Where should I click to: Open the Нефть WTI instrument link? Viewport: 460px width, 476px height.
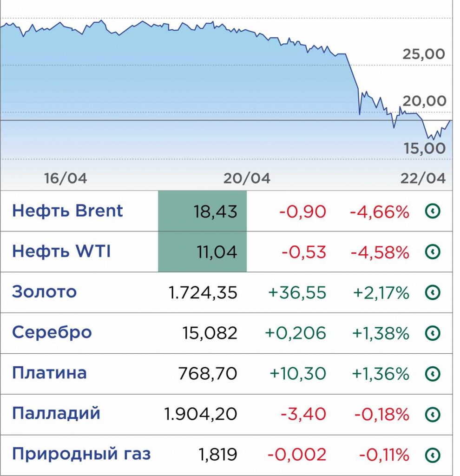61,251
